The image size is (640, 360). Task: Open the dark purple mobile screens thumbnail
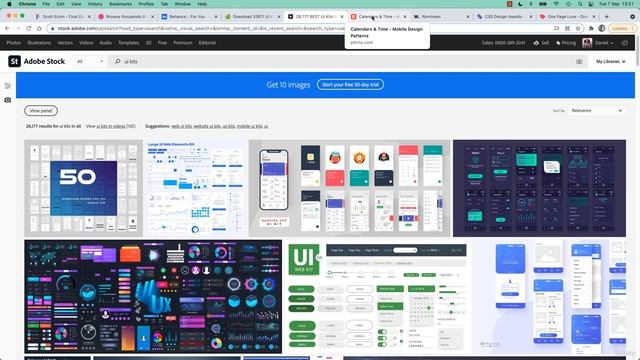(539, 188)
